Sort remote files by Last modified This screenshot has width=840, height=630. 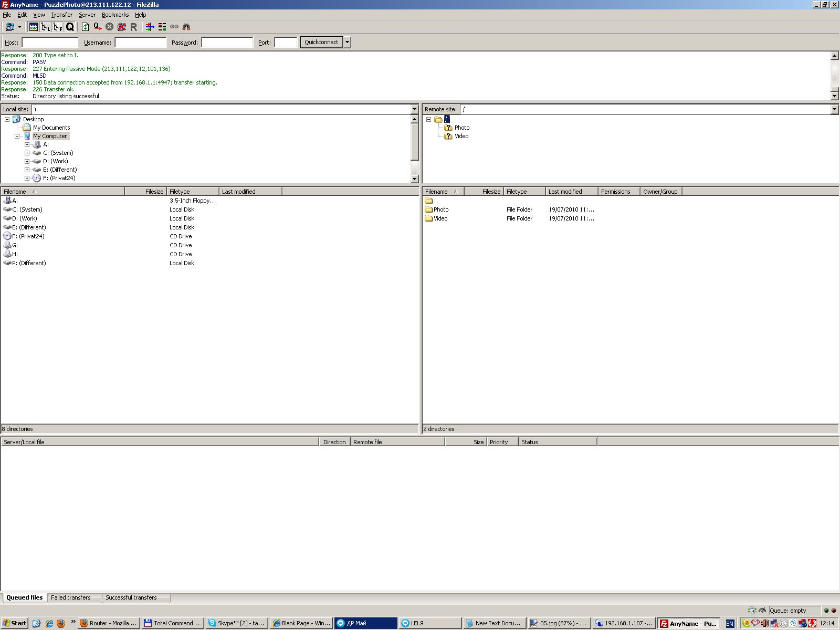571,192
